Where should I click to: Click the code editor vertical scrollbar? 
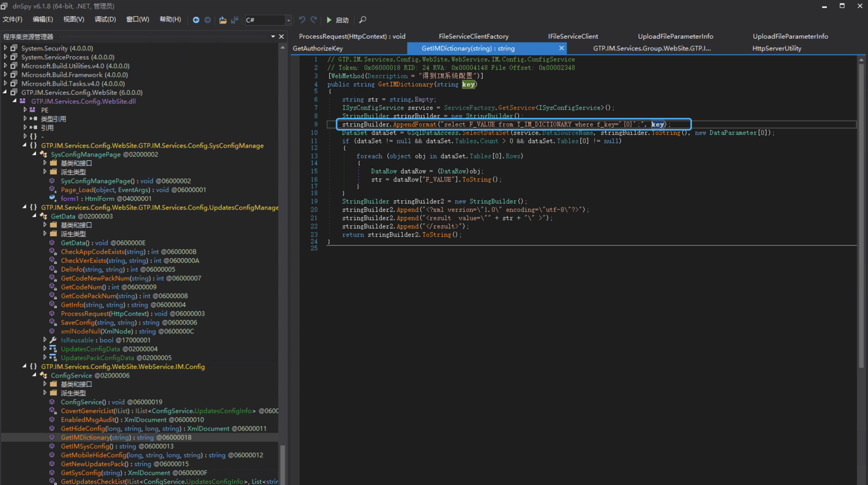pyautogui.click(x=861, y=216)
